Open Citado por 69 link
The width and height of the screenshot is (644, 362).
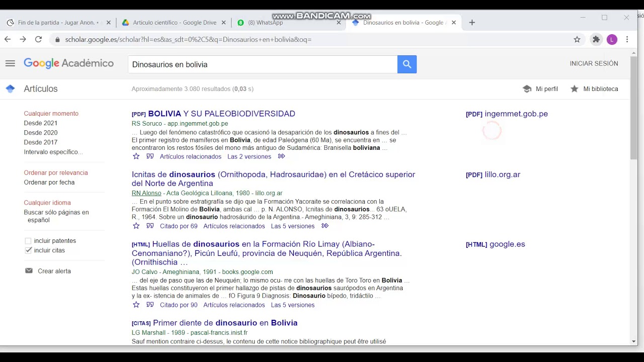[x=178, y=226]
